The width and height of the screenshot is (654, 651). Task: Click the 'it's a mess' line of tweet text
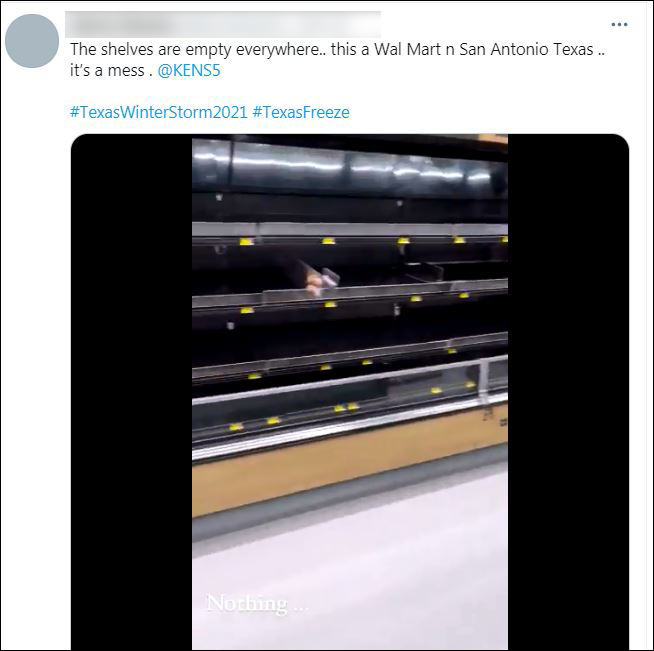(107, 70)
